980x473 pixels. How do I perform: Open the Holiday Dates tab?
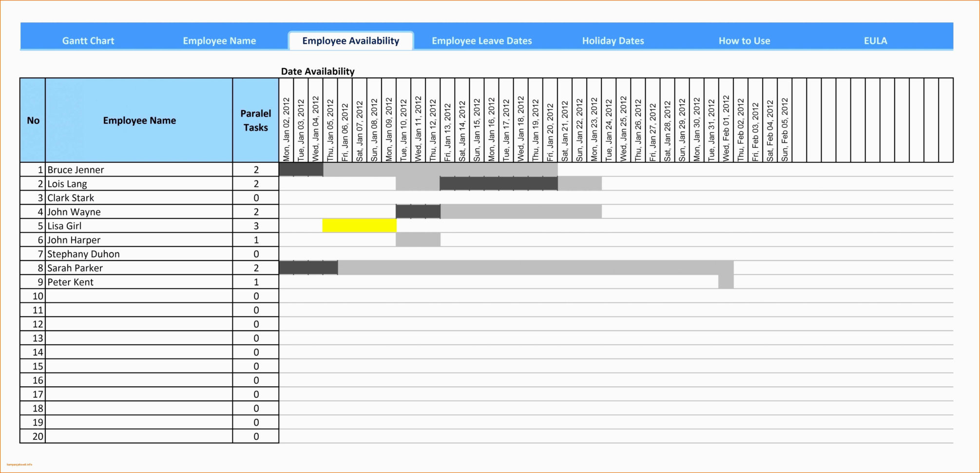click(x=613, y=41)
